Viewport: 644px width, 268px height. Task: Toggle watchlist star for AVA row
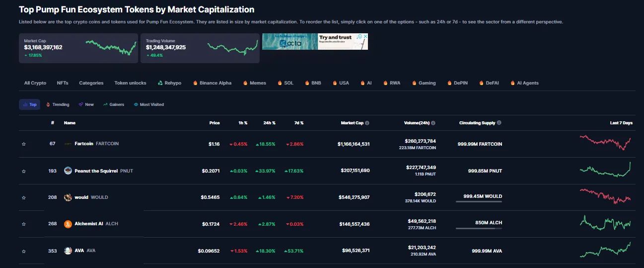(x=23, y=251)
